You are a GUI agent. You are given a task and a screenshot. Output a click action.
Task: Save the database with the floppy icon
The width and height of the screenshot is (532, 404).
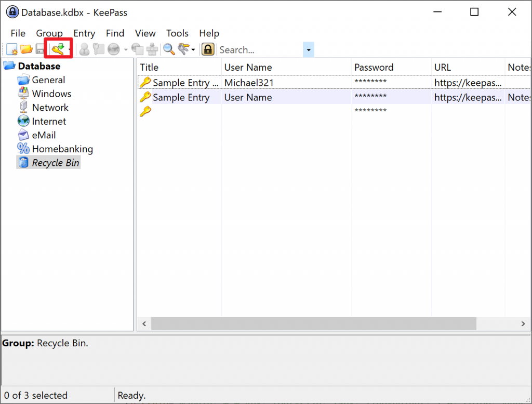(40, 49)
